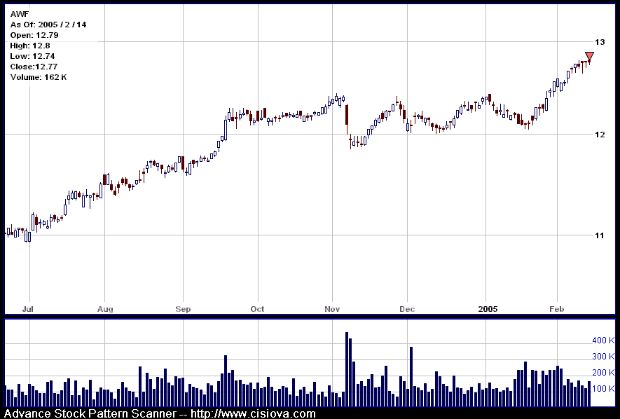Click the Sep month label

pos(183,309)
